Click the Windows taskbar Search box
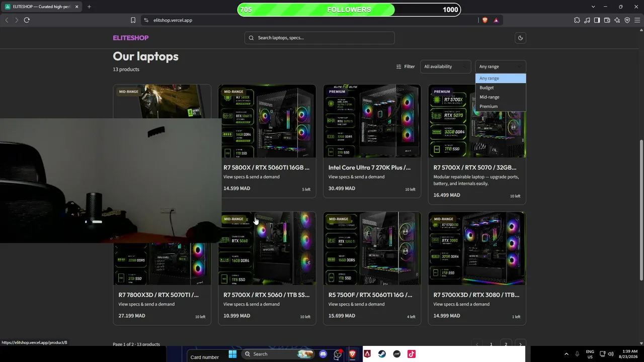 click(x=278, y=354)
